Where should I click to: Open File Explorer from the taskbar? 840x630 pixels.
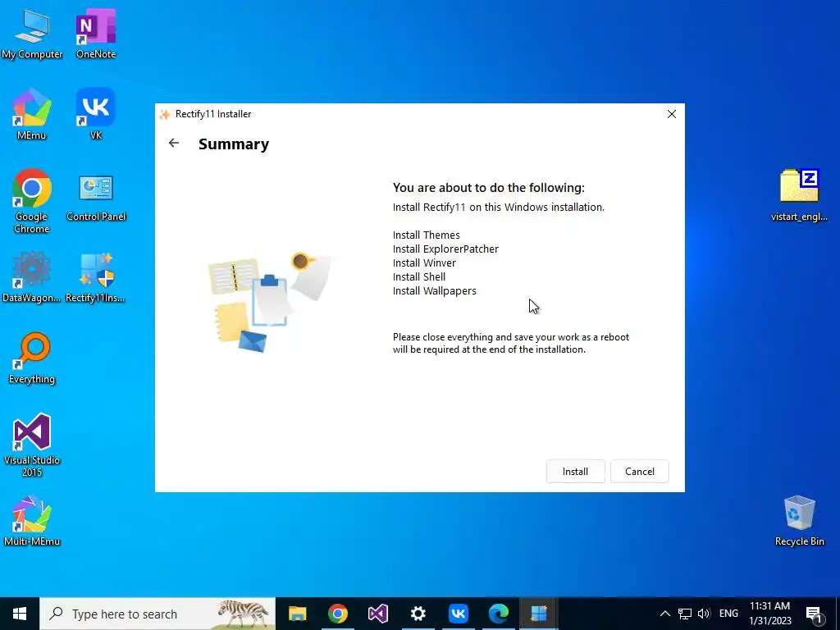[x=297, y=614]
